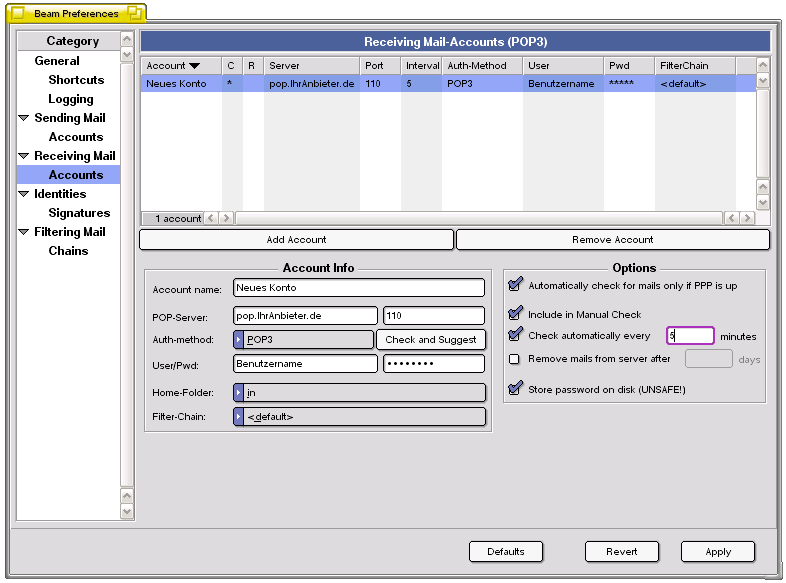Enable Remove mails from server after
Image resolution: width=786 pixels, height=583 pixels.
tap(515, 359)
